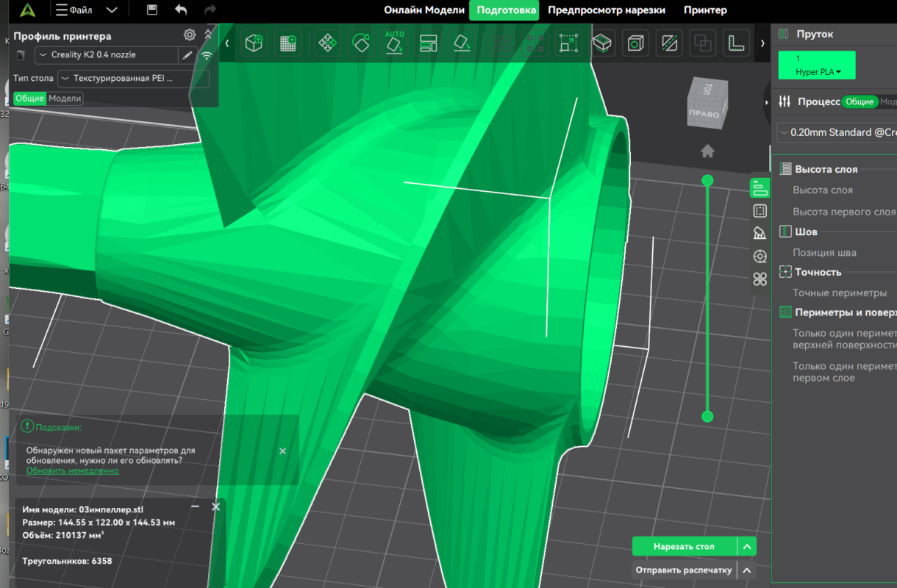897x588 pixels.
Task: Select the Move tool in the toolbar
Action: point(327,44)
